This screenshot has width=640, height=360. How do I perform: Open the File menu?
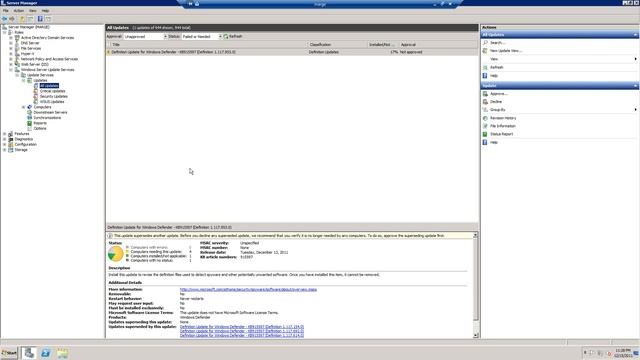click(x=6, y=11)
